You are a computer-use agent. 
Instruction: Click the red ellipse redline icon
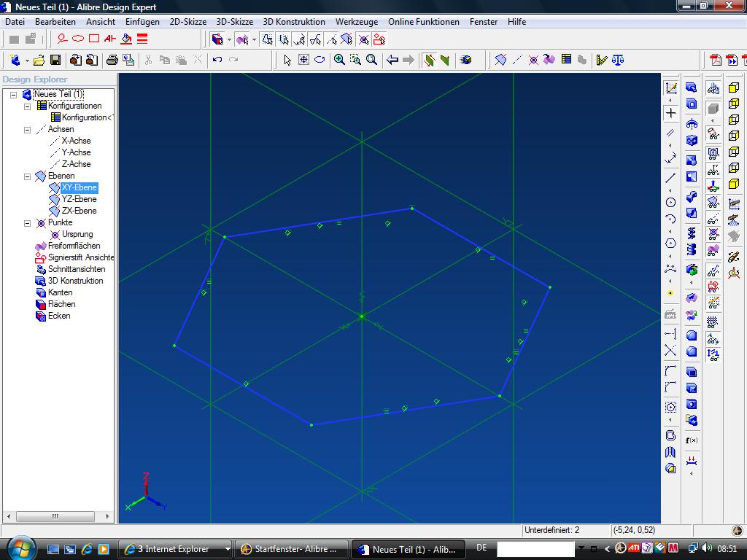(x=77, y=39)
